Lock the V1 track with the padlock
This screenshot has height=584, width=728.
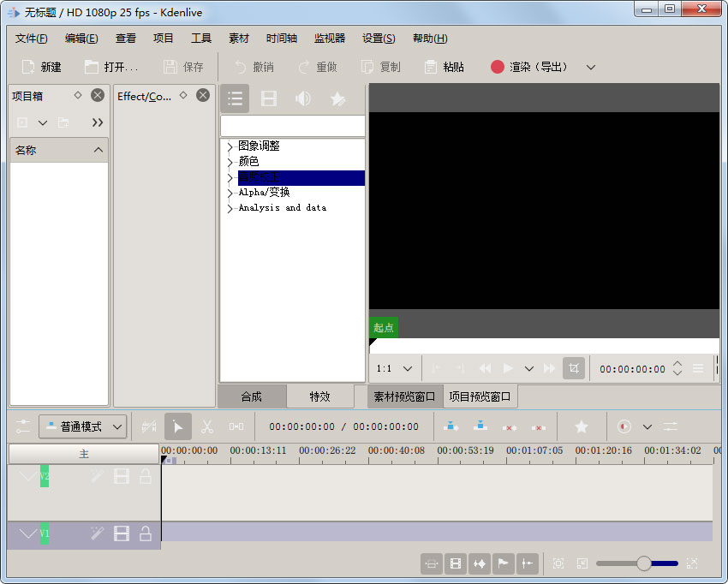point(145,533)
